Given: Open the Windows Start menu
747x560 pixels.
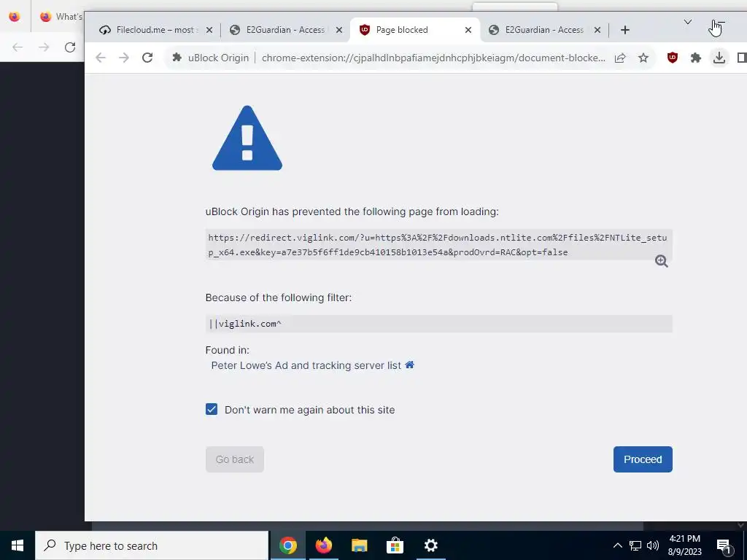Looking at the screenshot, I should point(18,545).
